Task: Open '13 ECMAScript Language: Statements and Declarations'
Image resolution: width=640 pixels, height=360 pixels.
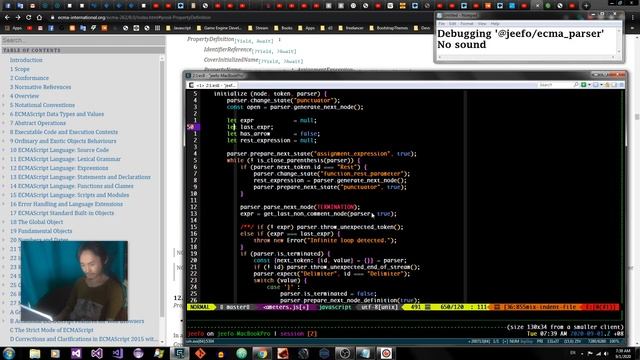Action: pos(80,177)
